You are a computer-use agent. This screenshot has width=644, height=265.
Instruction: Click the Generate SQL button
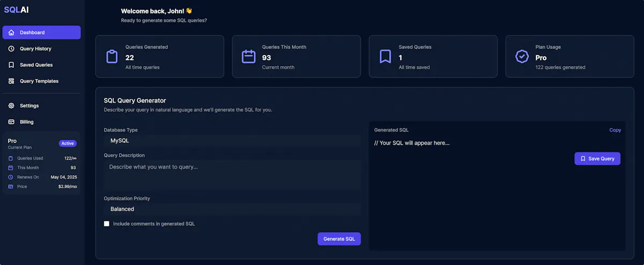pyautogui.click(x=339, y=239)
